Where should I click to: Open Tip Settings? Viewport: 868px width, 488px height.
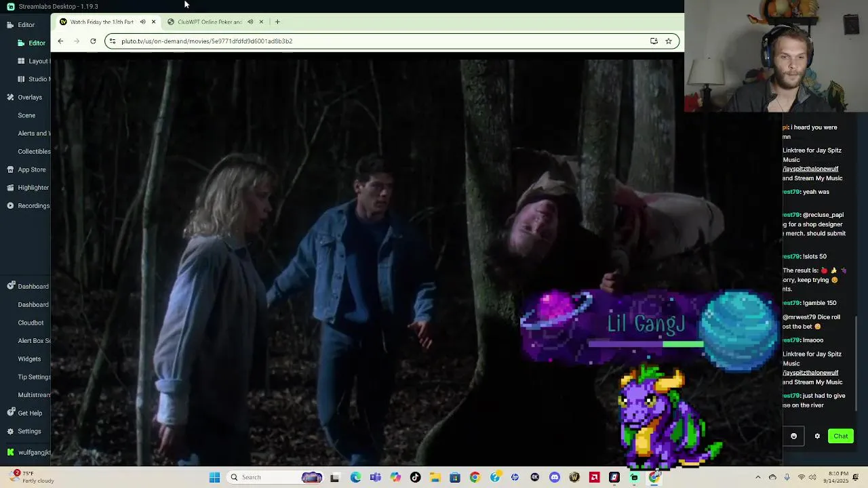[x=33, y=377]
